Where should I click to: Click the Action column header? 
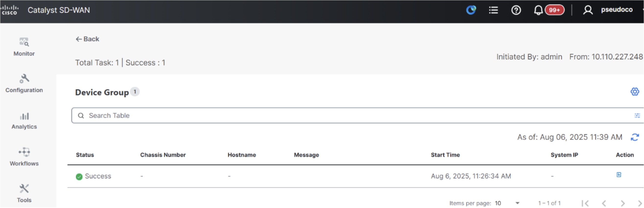point(625,155)
